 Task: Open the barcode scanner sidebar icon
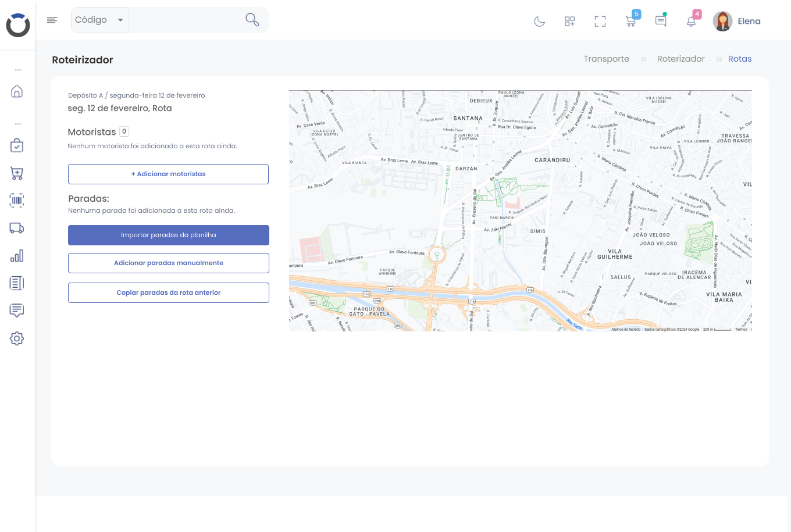[x=17, y=201]
